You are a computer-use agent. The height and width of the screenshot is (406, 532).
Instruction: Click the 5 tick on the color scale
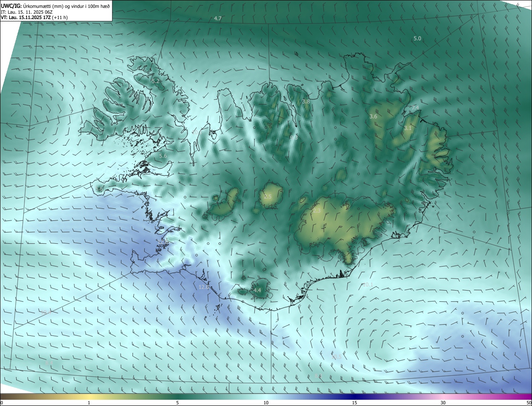(177, 403)
